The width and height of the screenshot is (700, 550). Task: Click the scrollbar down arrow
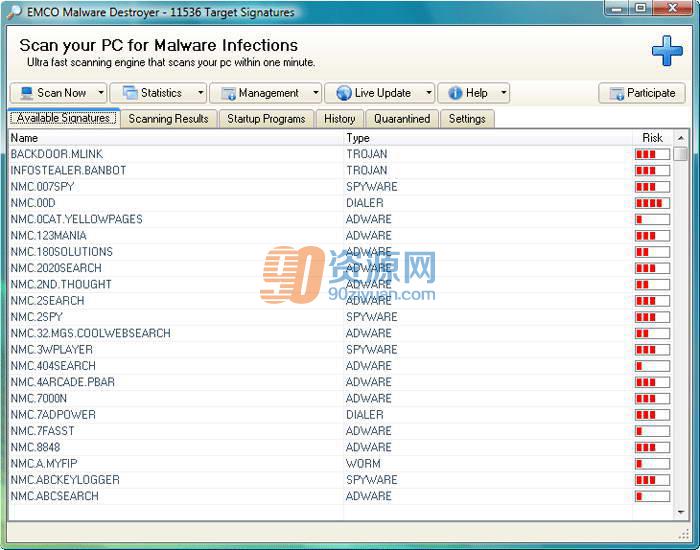point(680,512)
